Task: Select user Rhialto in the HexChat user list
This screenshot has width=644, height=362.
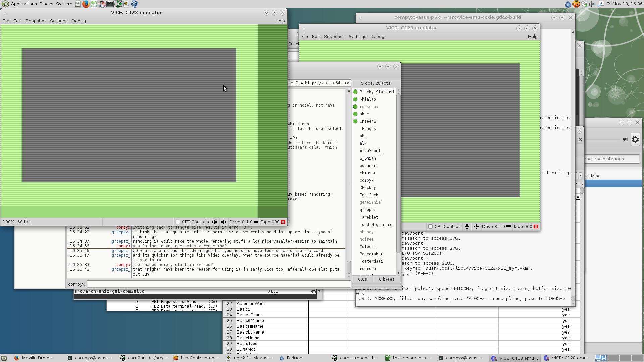Action: click(x=368, y=99)
